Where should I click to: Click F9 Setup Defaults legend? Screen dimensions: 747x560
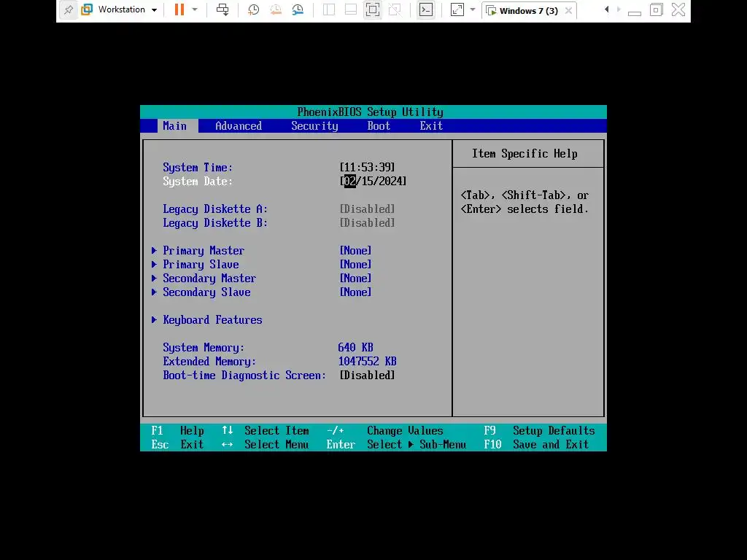pyautogui.click(x=539, y=430)
